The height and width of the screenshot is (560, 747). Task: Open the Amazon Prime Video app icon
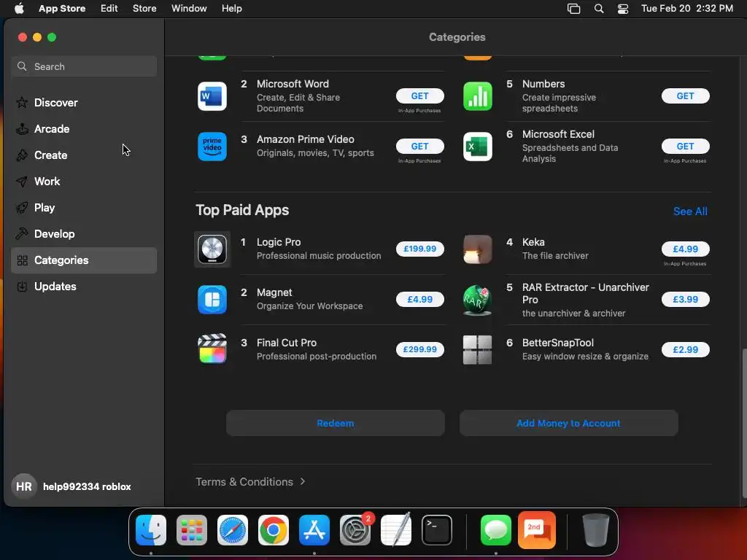(x=212, y=147)
